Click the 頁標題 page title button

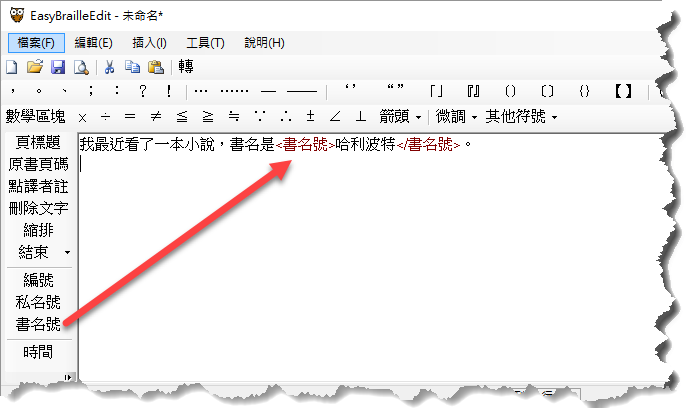tap(38, 143)
